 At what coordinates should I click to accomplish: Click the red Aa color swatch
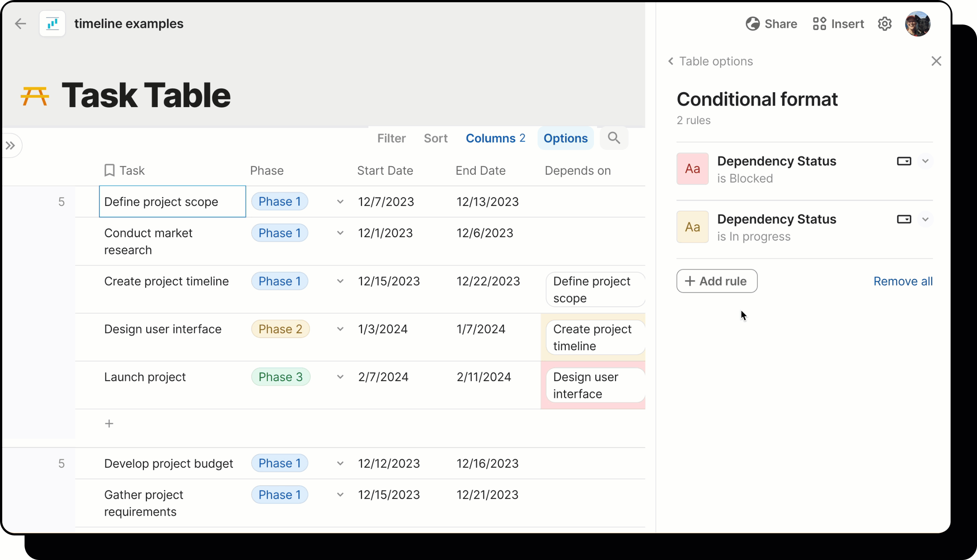pyautogui.click(x=692, y=168)
